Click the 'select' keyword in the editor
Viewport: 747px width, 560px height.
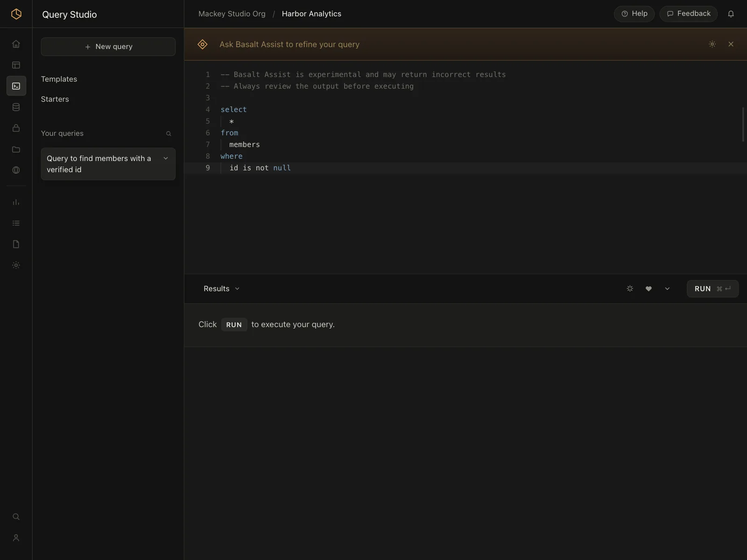tap(233, 110)
